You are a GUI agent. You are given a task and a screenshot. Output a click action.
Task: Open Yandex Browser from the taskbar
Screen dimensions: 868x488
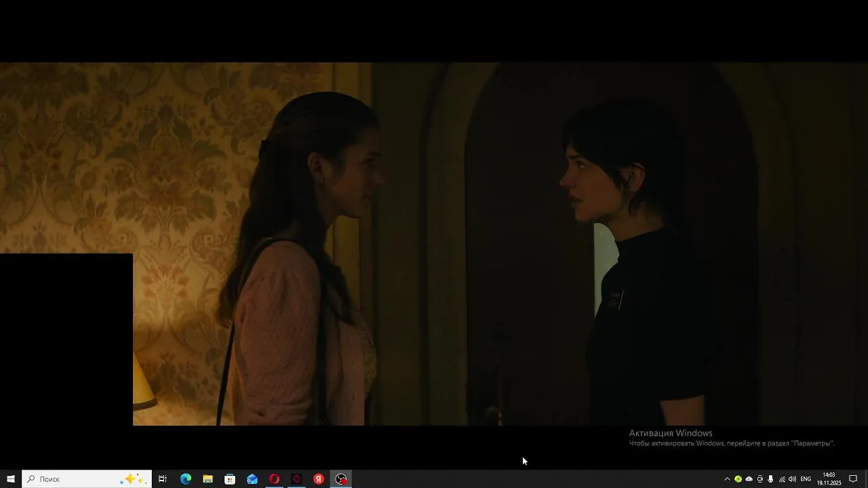click(x=319, y=479)
